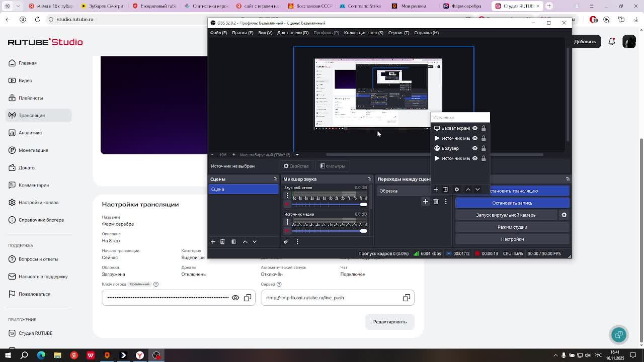Viewport: 644px width, 362px height.
Task: Undock the Scenes panel
Action: point(275,179)
